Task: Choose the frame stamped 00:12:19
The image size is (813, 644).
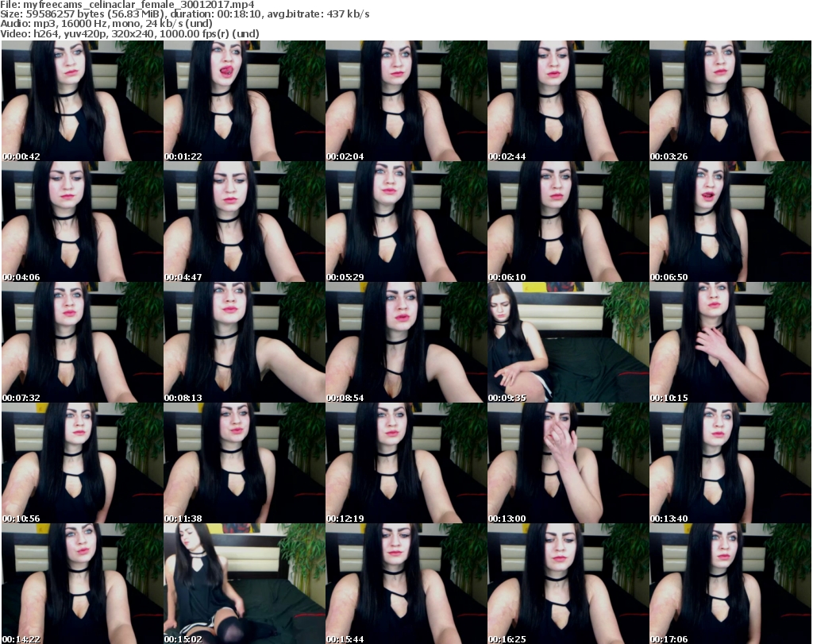Action: pyautogui.click(x=406, y=463)
